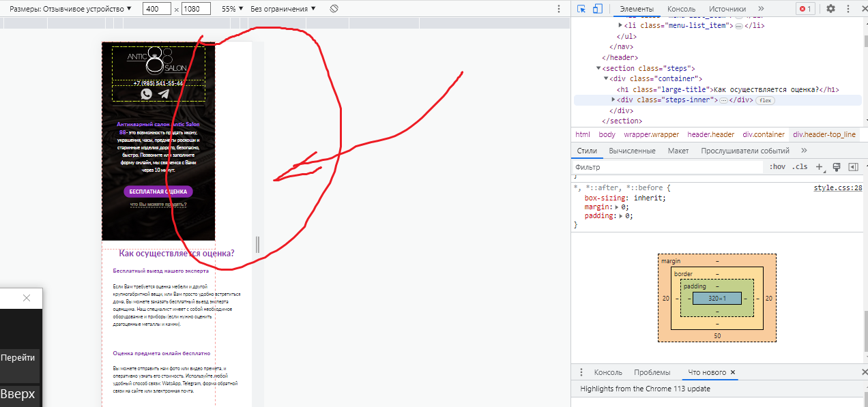Collapse the section class steps node

tap(598, 68)
